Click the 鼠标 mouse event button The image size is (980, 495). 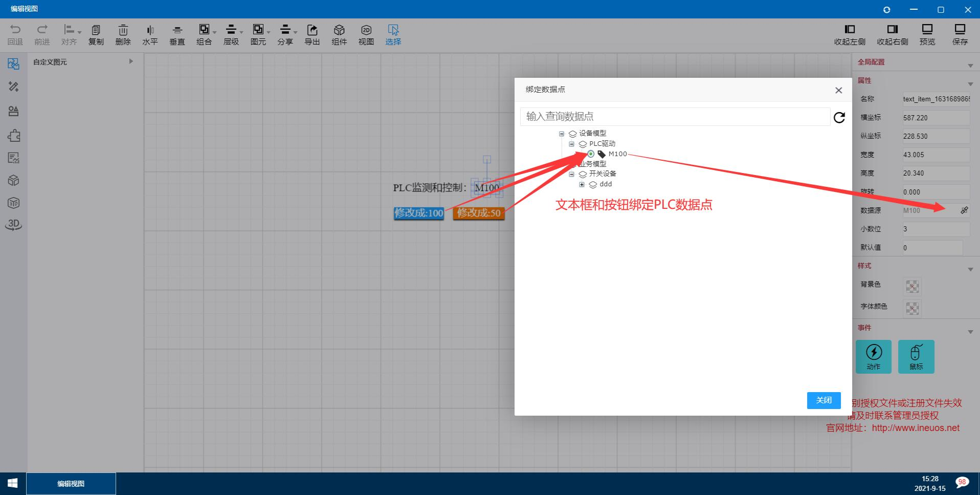click(916, 357)
